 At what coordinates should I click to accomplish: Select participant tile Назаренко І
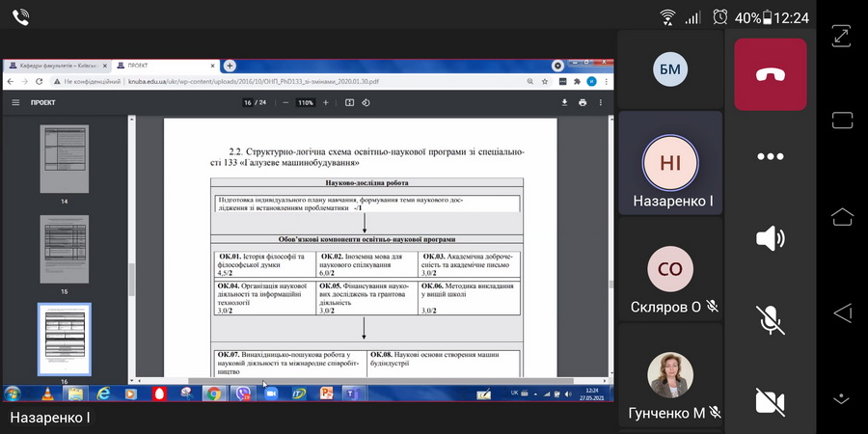click(x=670, y=161)
